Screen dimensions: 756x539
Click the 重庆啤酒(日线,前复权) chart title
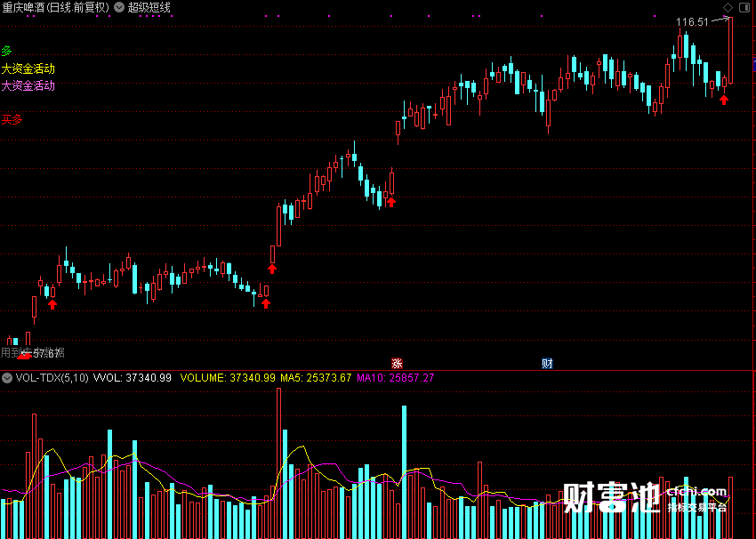55,7
